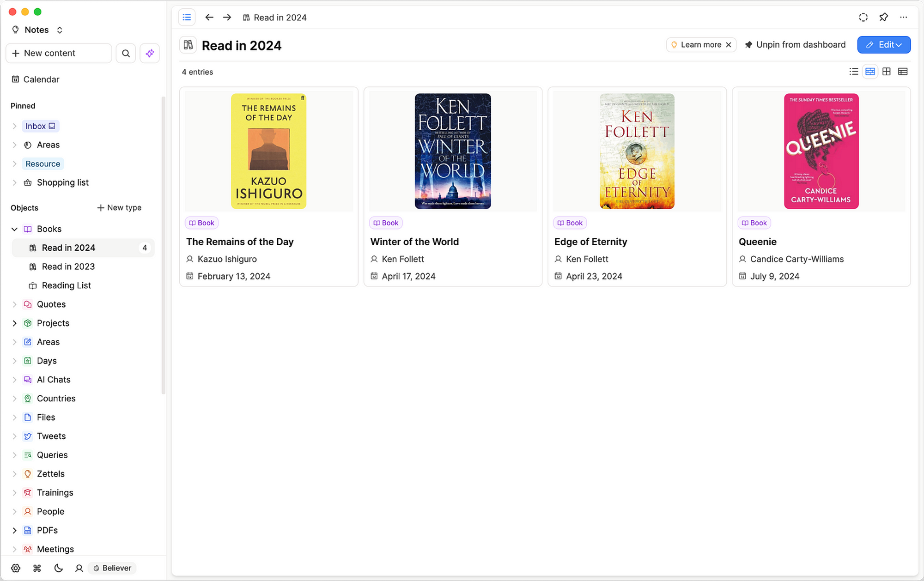Image resolution: width=924 pixels, height=581 pixels.
Task: Toggle the sidebar list icon
Action: 187,18
